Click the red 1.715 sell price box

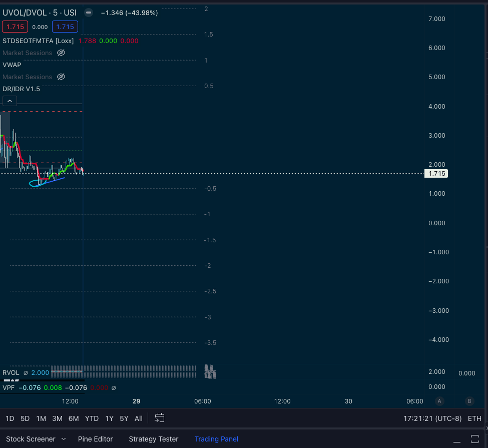pos(15,27)
